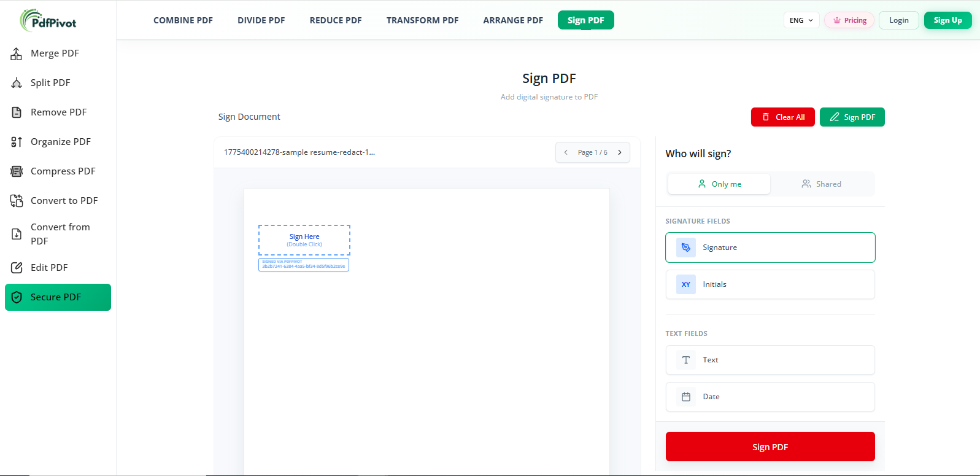The width and height of the screenshot is (980, 476).
Task: Open the COMBINE PDF menu
Action: click(183, 20)
